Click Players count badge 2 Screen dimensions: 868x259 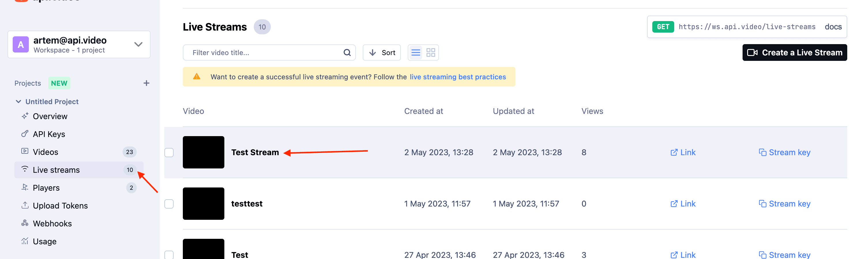tap(131, 187)
